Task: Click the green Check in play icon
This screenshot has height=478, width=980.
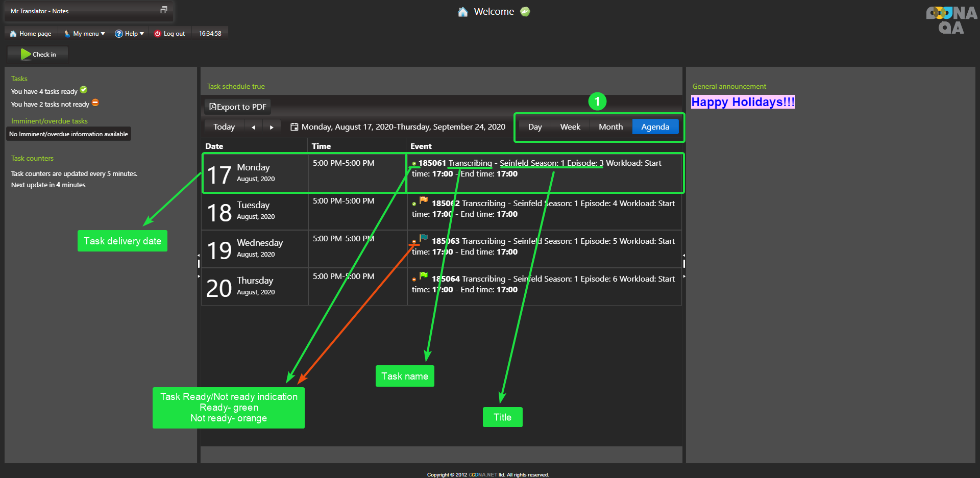Action: point(26,54)
